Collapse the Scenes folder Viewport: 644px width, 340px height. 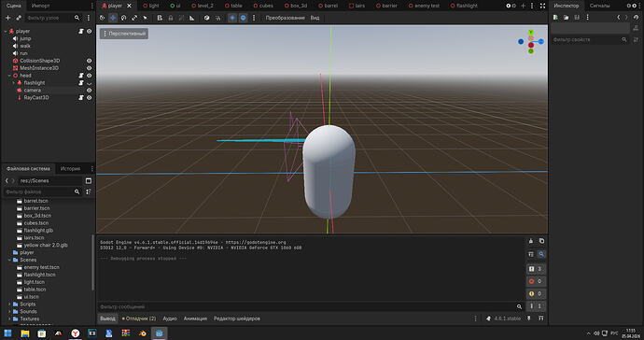[9, 260]
